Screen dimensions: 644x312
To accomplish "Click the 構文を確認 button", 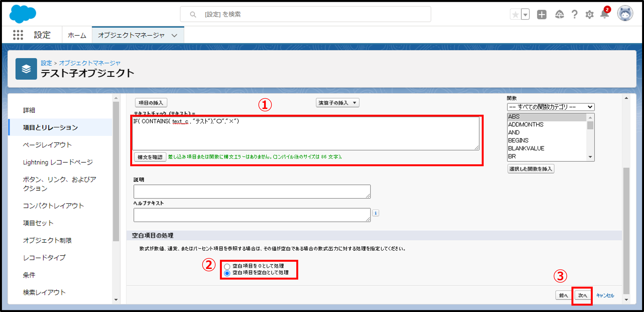I will [150, 157].
